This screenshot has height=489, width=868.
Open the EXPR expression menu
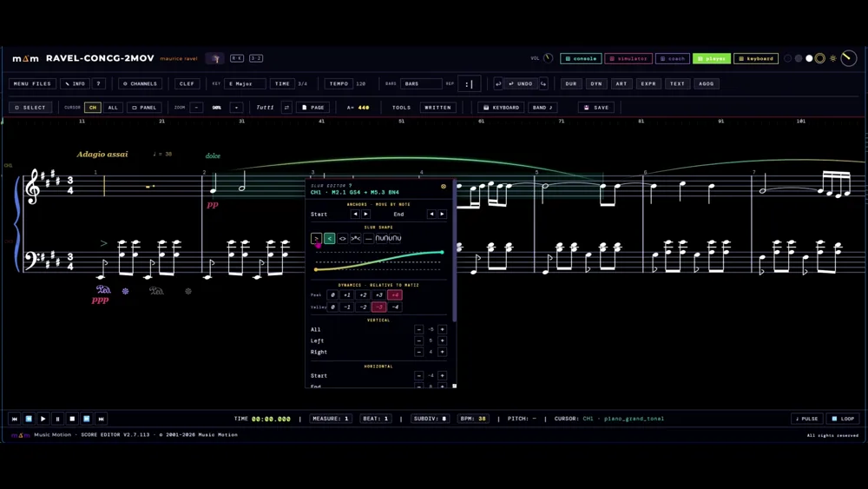[648, 83]
